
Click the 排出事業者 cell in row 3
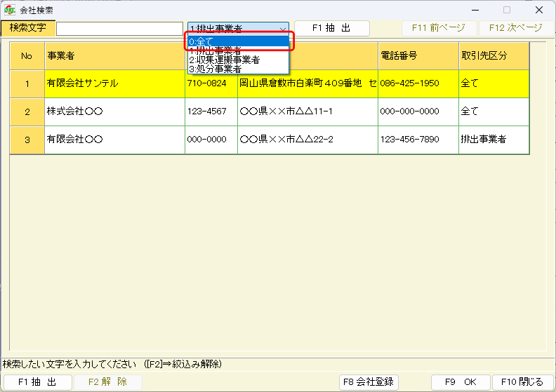(x=493, y=140)
